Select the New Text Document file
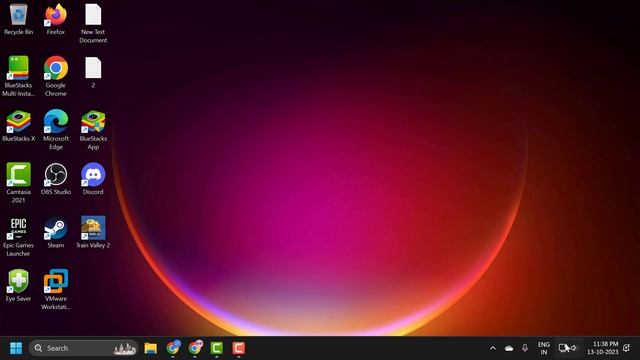Screen dimensions: 640x360 pos(93,24)
